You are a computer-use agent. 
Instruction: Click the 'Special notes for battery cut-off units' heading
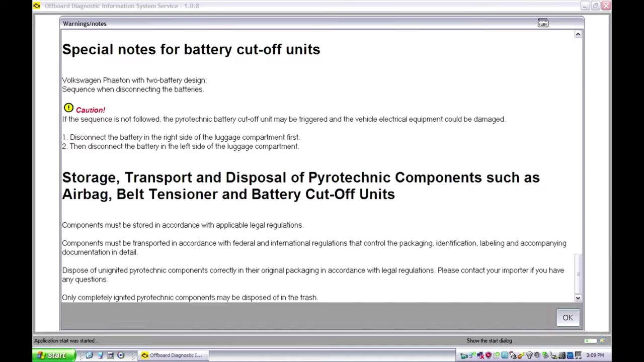(x=191, y=49)
